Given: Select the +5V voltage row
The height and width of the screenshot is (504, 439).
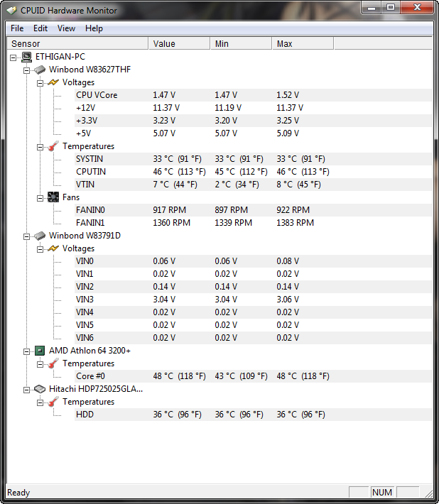Looking at the screenshot, I should pyautogui.click(x=253, y=133).
